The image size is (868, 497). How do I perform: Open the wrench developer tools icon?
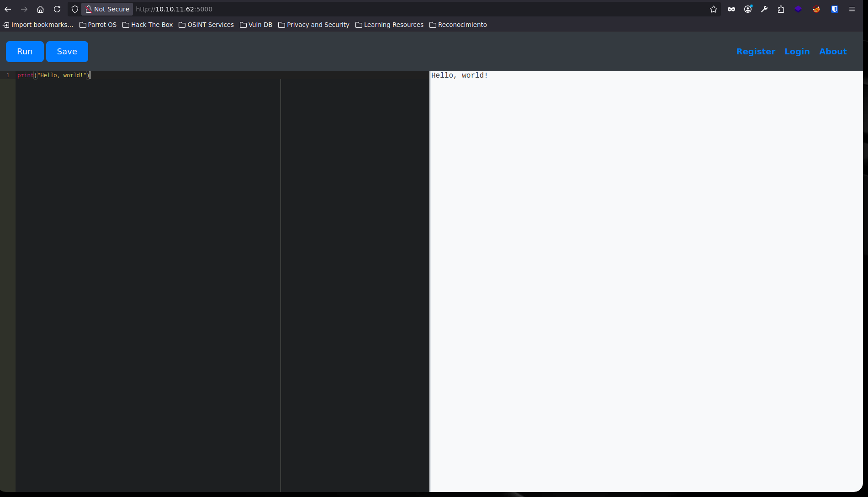[764, 9]
